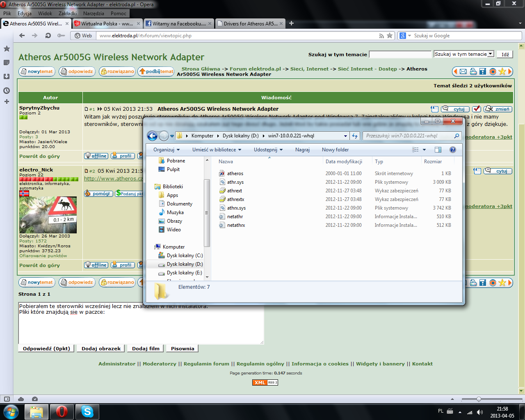This screenshot has height=420, width=525.
Task: Click the 'Idź' search button
Action: 505,54
